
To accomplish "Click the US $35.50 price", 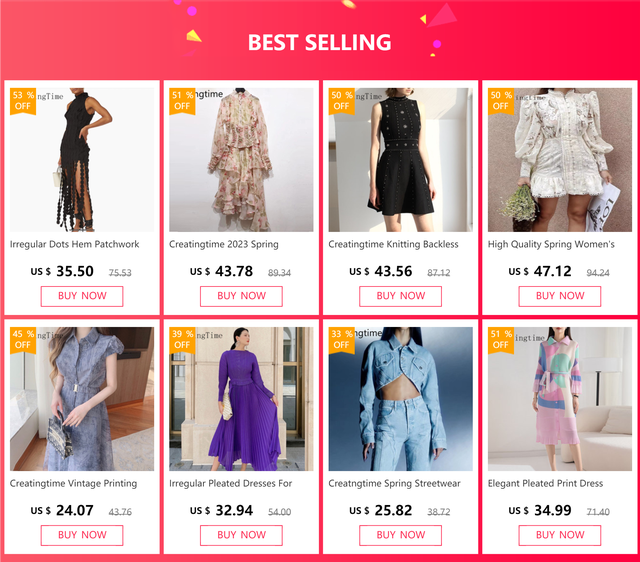I will [63, 271].
